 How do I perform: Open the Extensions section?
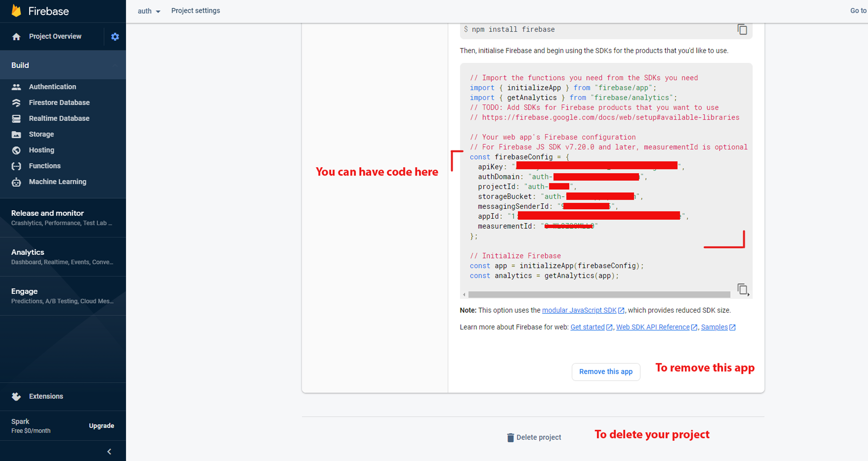pyautogui.click(x=46, y=397)
